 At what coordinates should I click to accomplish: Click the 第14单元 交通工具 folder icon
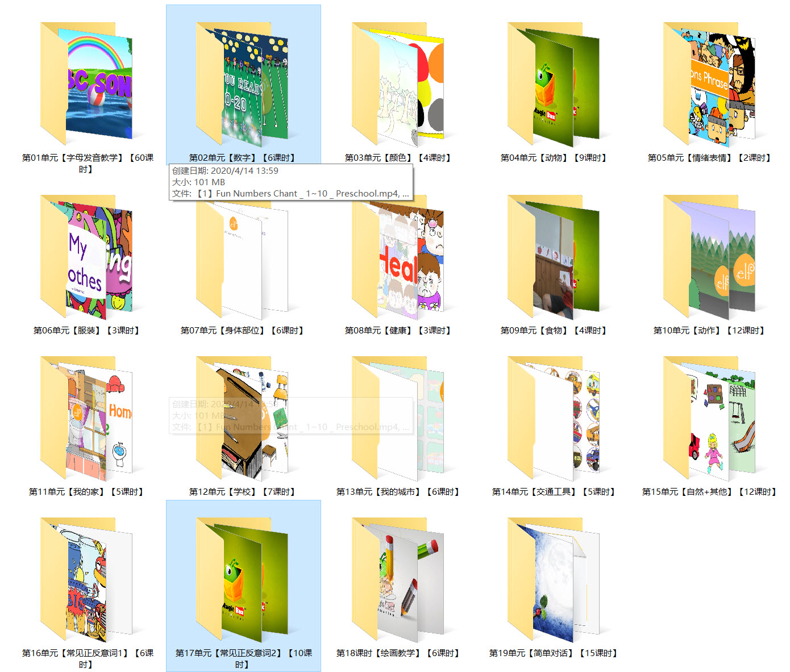point(554,418)
